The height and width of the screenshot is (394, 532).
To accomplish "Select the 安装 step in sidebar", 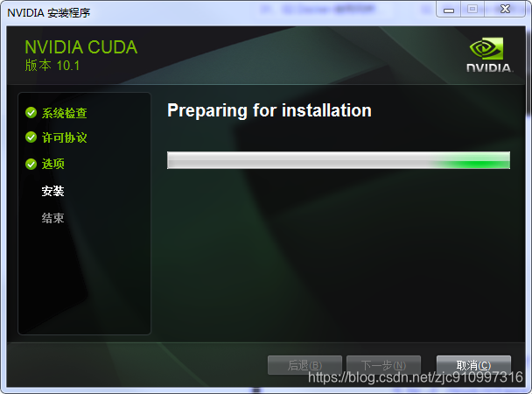I will tap(52, 191).
